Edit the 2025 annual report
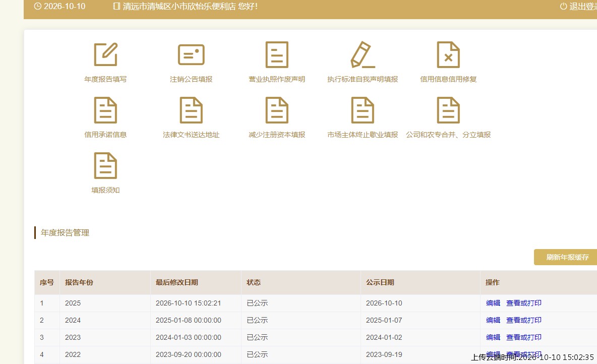The height and width of the screenshot is (364, 597). tap(493, 303)
